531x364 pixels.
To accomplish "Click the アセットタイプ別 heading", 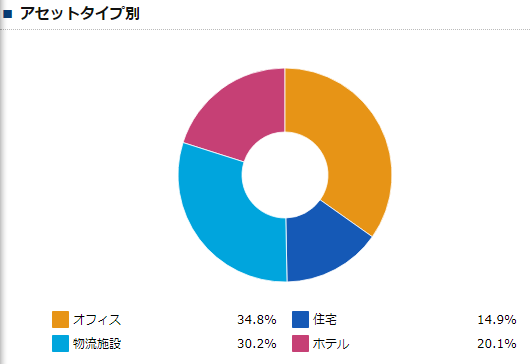I will point(80,14).
